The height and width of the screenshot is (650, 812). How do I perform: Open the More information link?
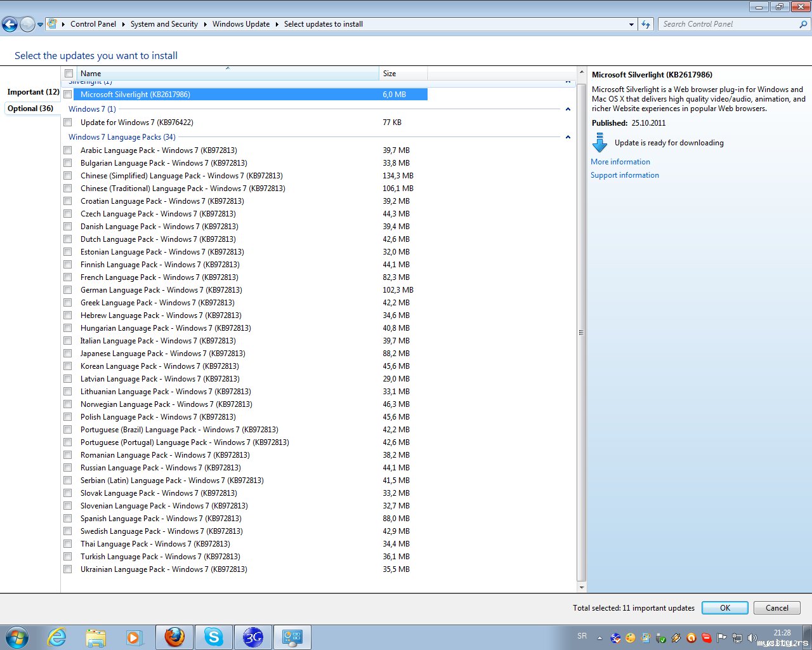click(620, 162)
